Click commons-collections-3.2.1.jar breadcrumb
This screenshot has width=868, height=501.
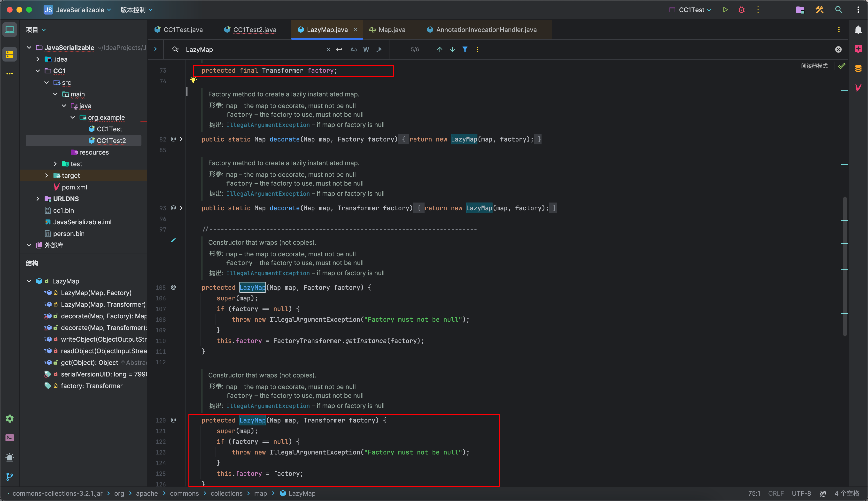(x=57, y=493)
